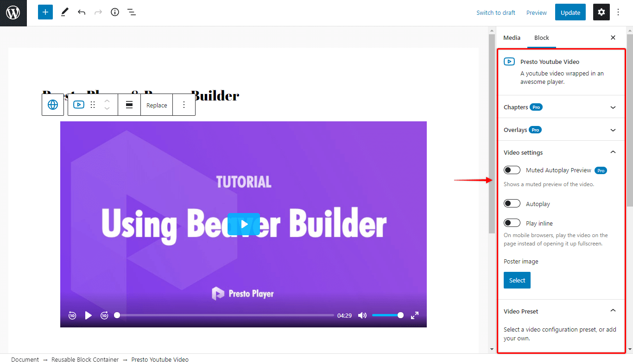Click the 04:29 video duration
Image resolution: width=633 pixels, height=364 pixels.
click(x=344, y=315)
